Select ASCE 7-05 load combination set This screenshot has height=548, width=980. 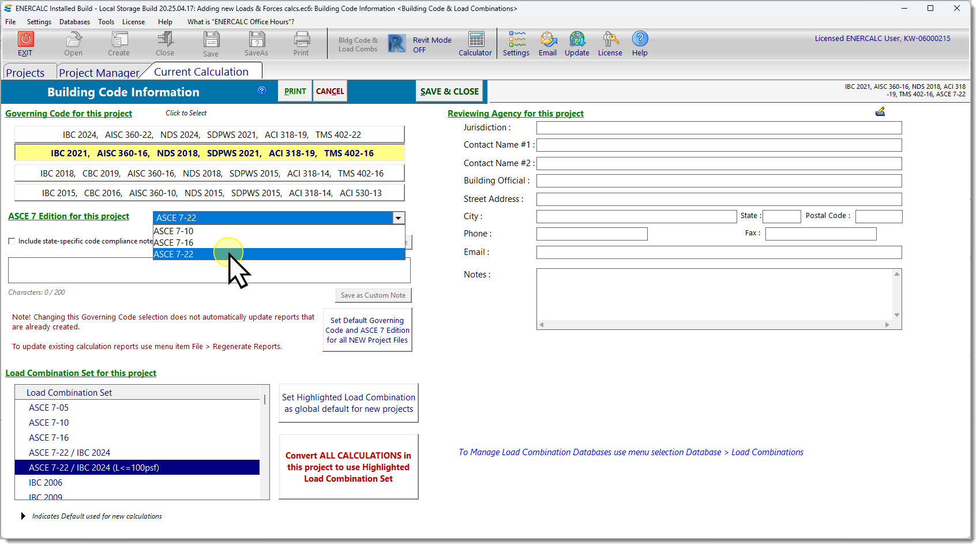(137, 408)
